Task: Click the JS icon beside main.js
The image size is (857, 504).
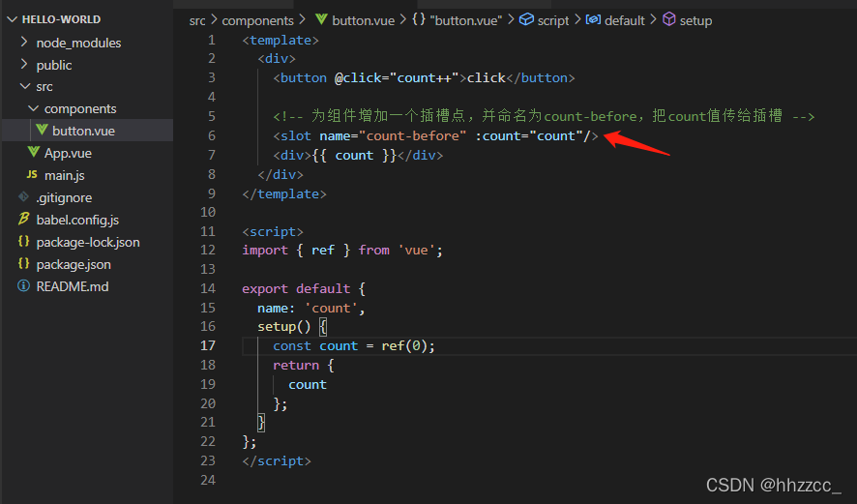Action: pos(32,174)
